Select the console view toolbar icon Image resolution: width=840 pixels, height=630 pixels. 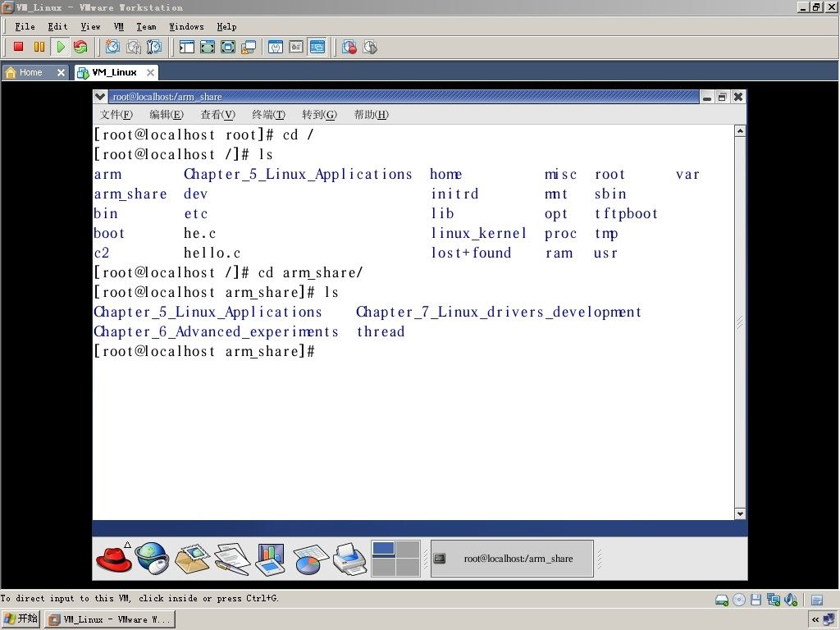[317, 47]
